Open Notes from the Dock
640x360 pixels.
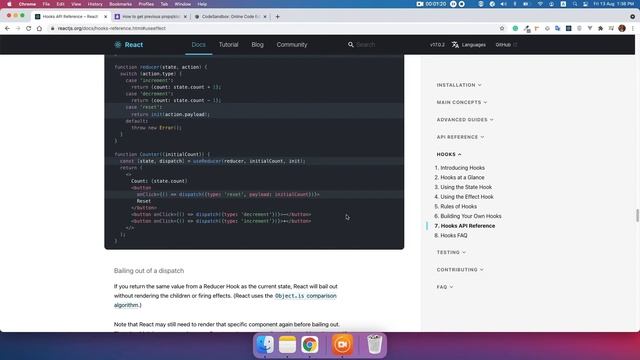[287, 344]
